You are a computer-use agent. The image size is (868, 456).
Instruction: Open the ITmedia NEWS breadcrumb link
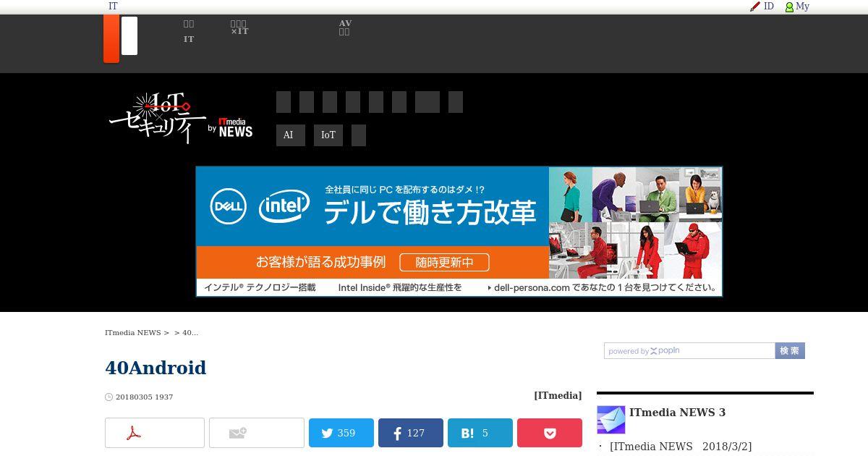pyautogui.click(x=133, y=333)
